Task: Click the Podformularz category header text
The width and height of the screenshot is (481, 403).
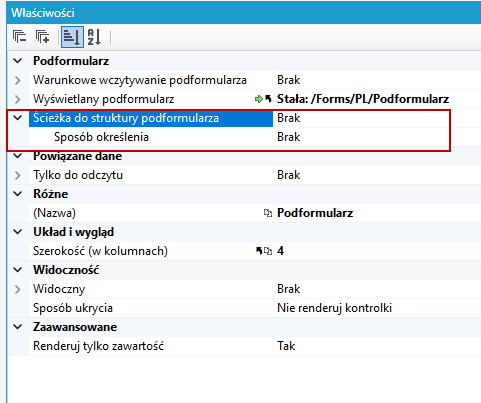Action: pyautogui.click(x=71, y=61)
